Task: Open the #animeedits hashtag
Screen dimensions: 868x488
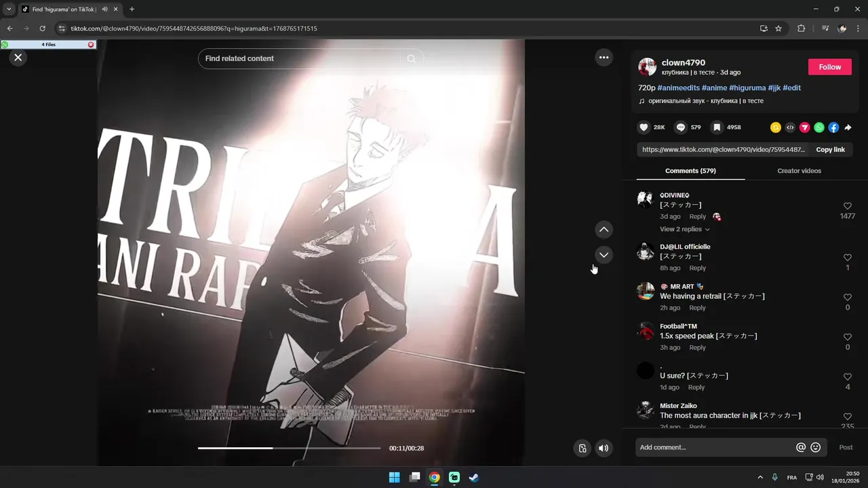Action: pos(678,88)
